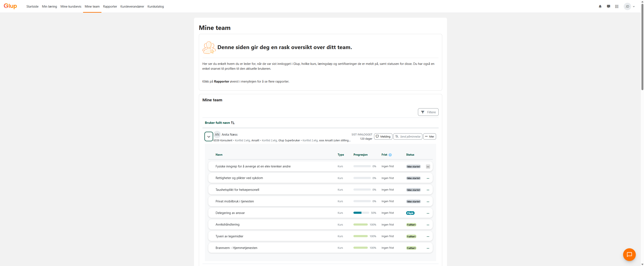This screenshot has width=644, height=266.
Task: Open the JD user avatar menu
Action: point(629,7)
